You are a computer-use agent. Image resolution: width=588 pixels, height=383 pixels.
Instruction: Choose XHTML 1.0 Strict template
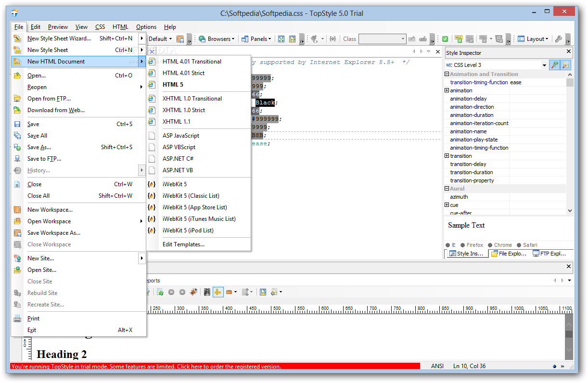pos(199,110)
